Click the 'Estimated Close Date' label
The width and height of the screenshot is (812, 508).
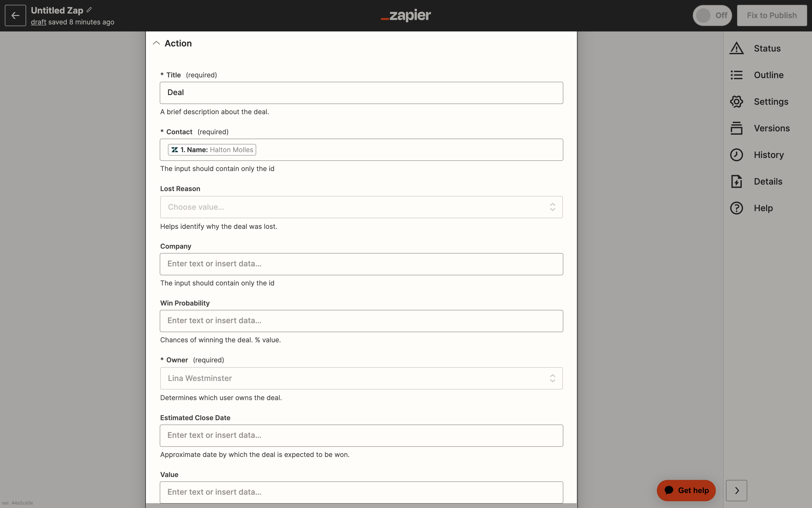pyautogui.click(x=195, y=418)
